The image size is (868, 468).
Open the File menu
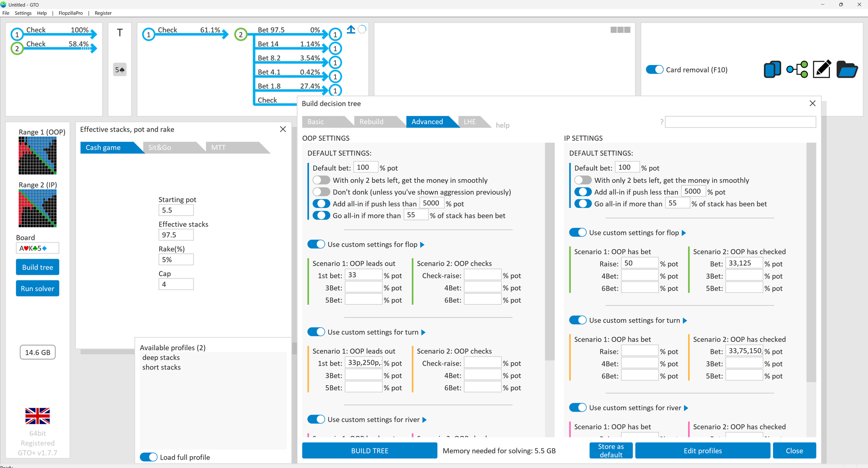click(x=6, y=13)
